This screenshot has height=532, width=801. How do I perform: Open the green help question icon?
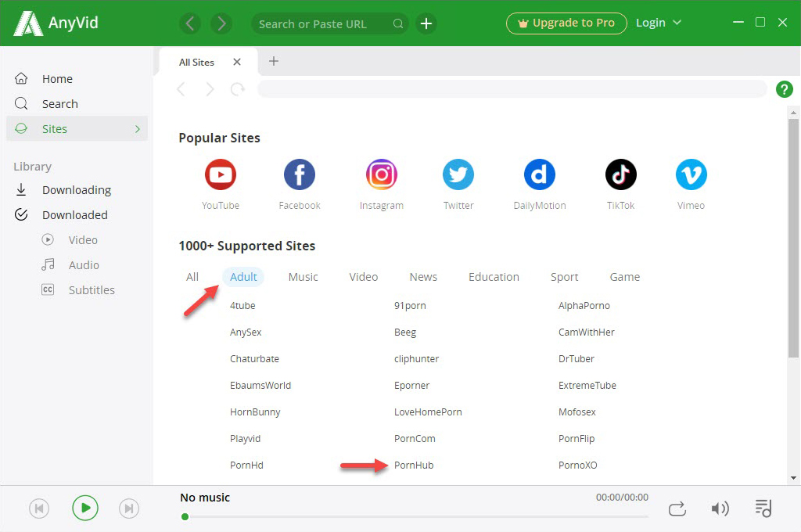click(784, 89)
